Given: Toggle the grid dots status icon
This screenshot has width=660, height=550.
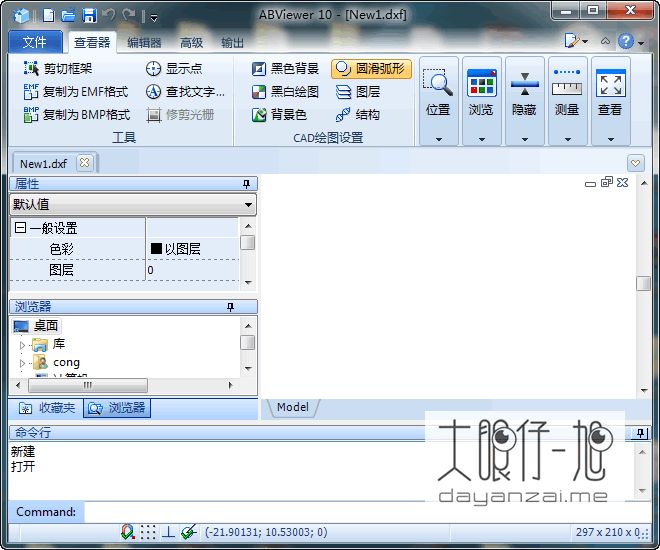Looking at the screenshot, I should (x=148, y=532).
